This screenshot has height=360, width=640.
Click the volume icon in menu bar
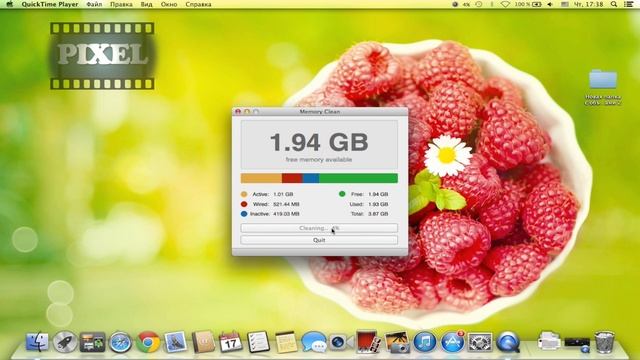click(x=550, y=4)
